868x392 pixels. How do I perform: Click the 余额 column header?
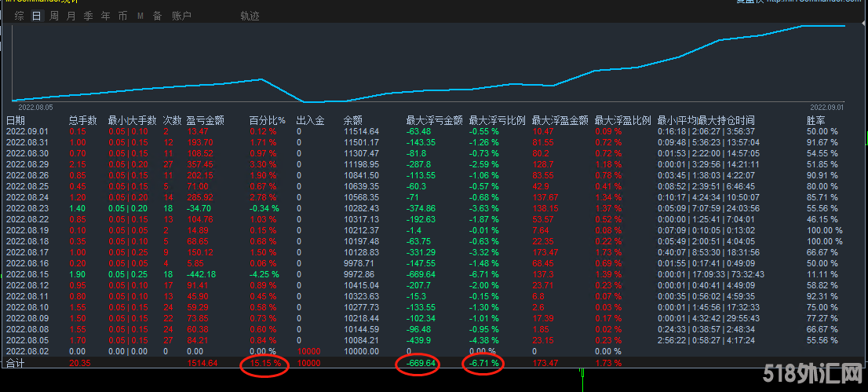352,120
